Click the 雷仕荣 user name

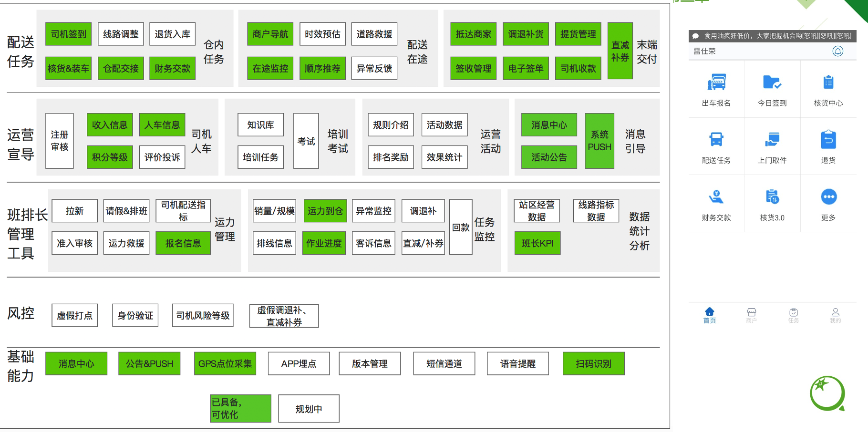pos(704,51)
